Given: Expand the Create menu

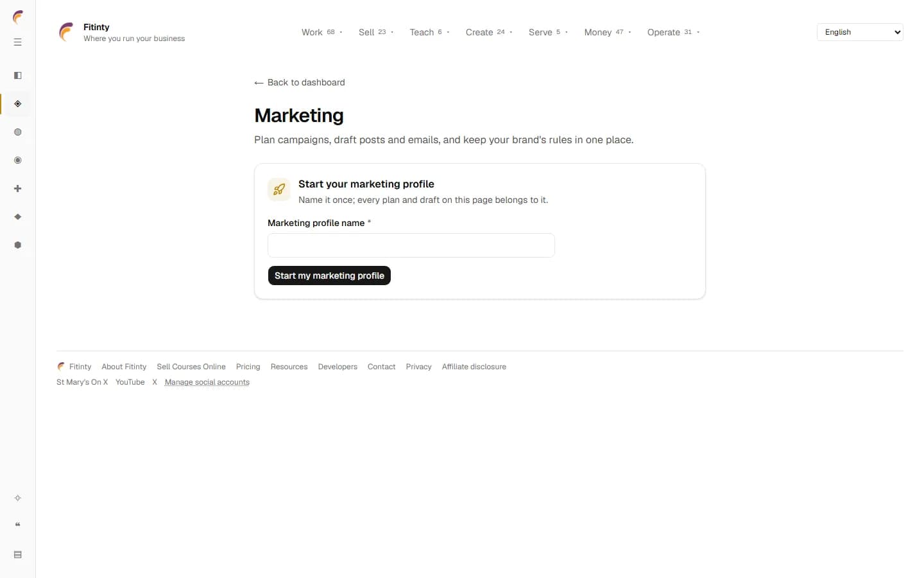Looking at the screenshot, I should (x=490, y=32).
